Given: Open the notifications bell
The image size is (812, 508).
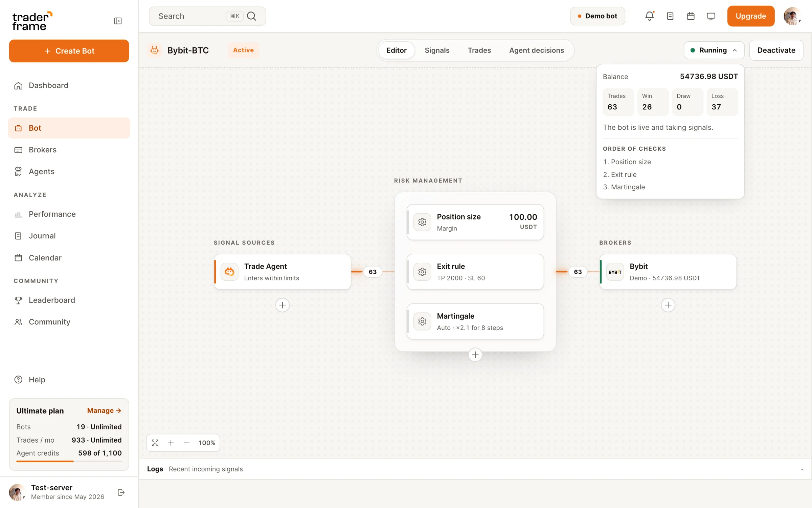Looking at the screenshot, I should 649,16.
